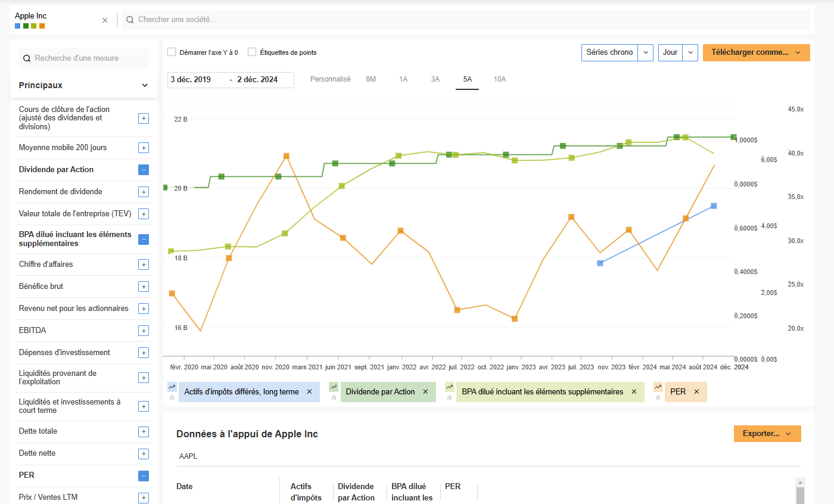Click the end date 2 déc. 2024

coord(257,80)
